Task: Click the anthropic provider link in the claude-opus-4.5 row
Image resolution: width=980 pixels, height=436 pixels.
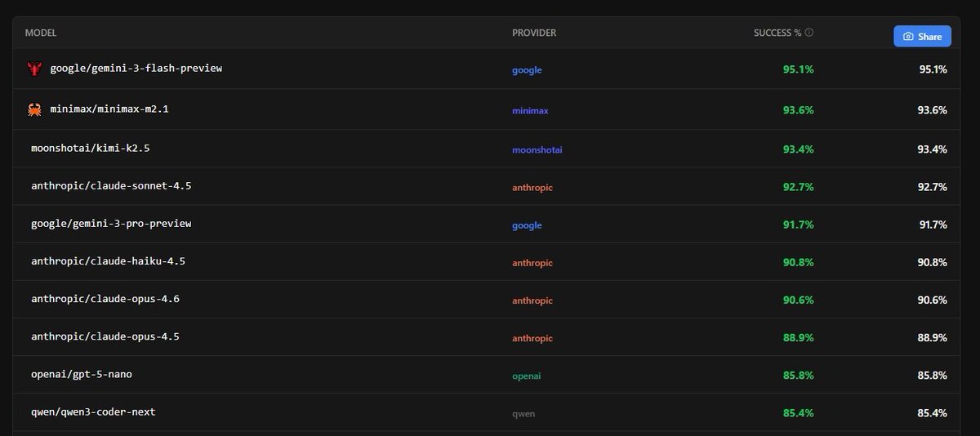Action: click(532, 338)
